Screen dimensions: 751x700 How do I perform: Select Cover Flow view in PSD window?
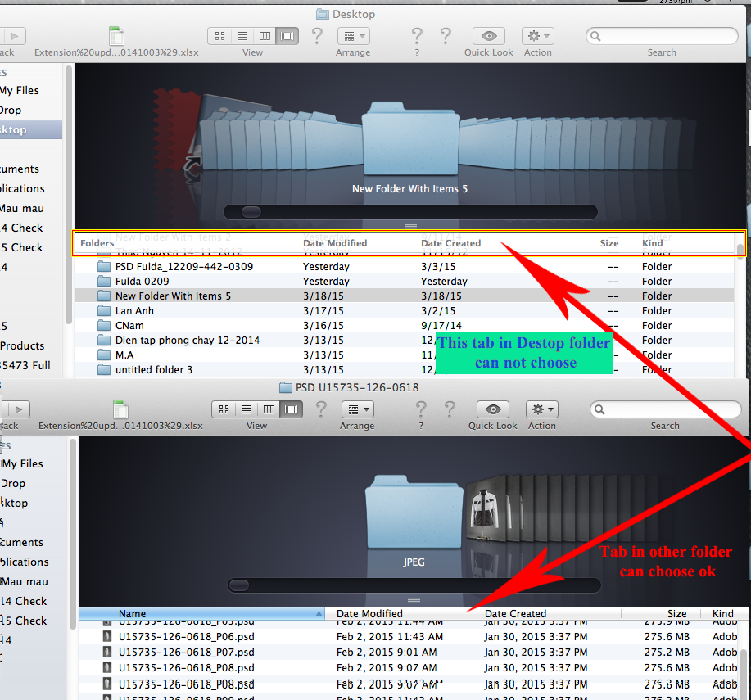pos(292,409)
